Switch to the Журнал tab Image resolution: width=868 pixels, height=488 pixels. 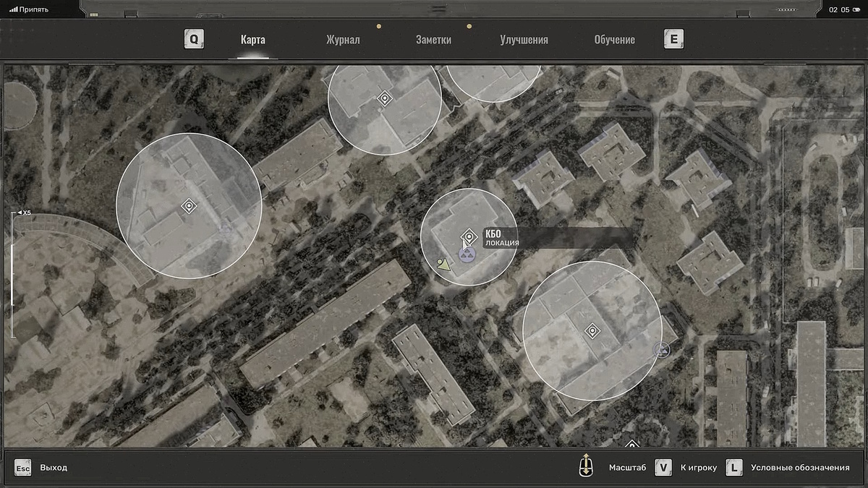coord(343,40)
